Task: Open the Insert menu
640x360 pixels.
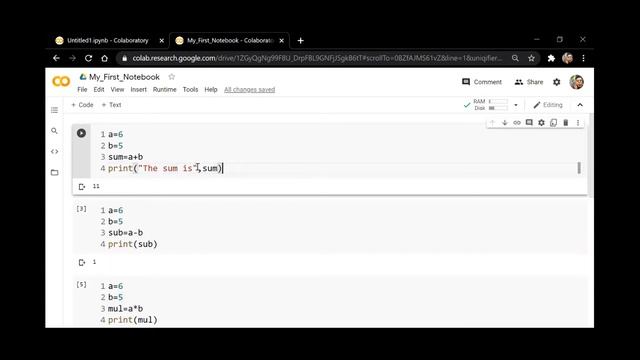Action: [x=138, y=89]
